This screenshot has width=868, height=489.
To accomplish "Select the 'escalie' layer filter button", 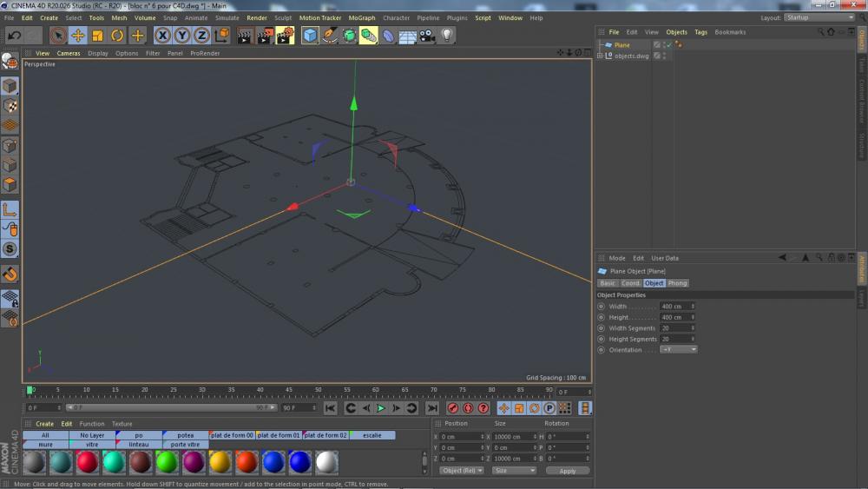I will [372, 435].
